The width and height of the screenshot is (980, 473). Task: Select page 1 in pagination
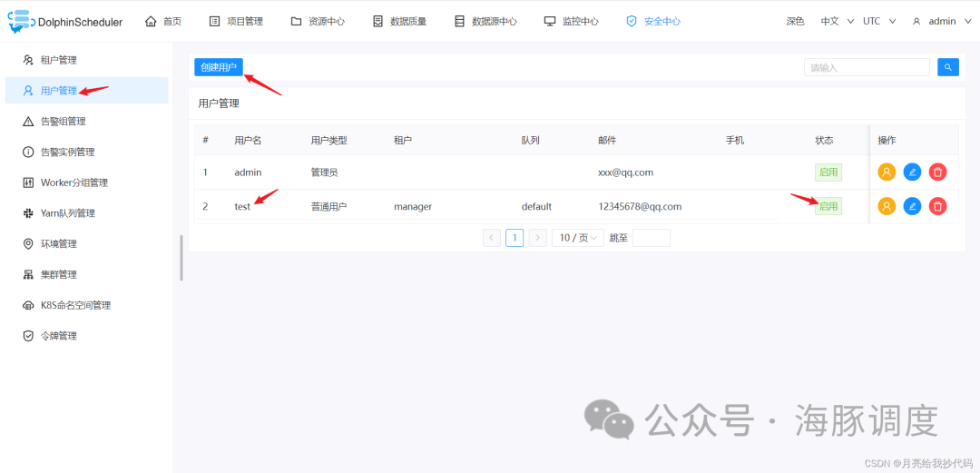point(514,238)
